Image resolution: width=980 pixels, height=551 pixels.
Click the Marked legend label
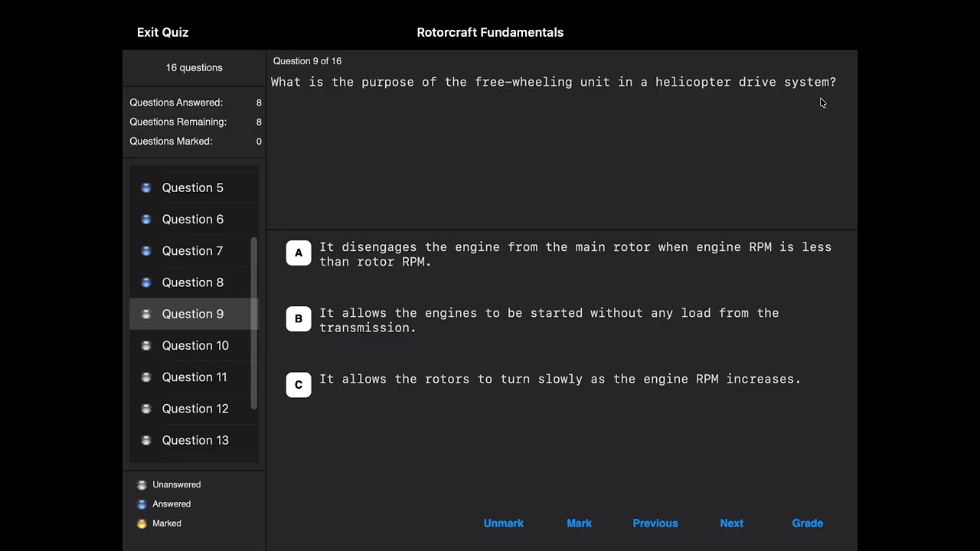click(167, 523)
